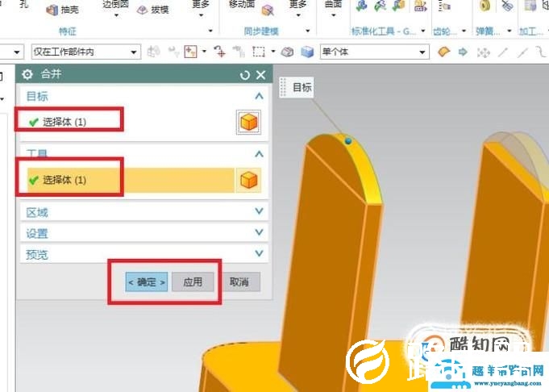549x392 pixels.
Task: Click the dashed rectangle selection icon
Action: (x=259, y=52)
